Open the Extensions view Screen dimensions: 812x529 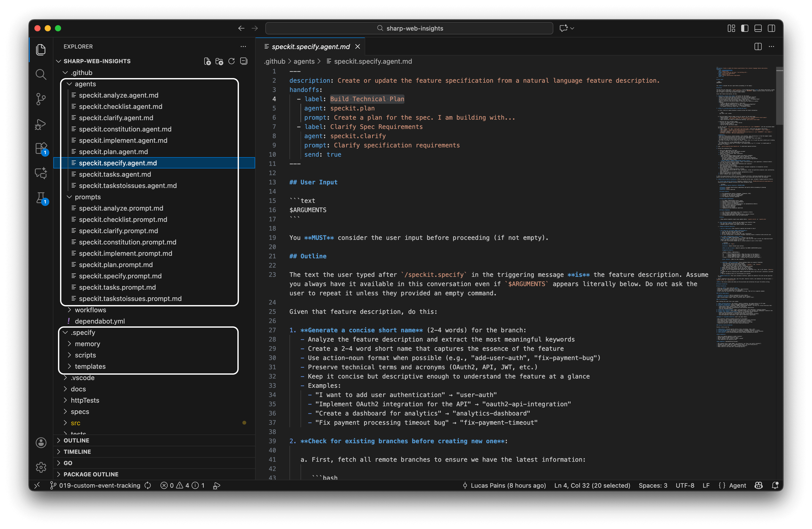[x=41, y=148]
